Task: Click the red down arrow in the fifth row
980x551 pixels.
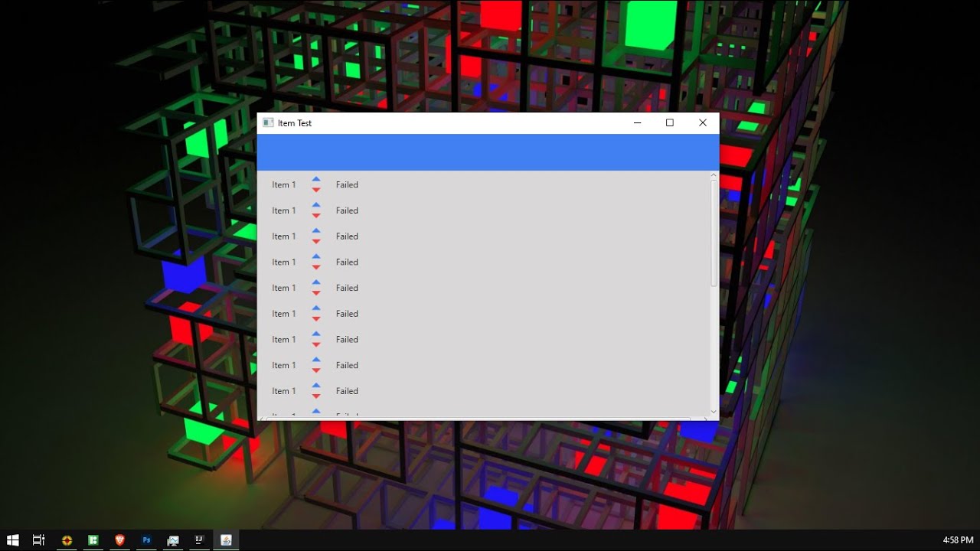Action: pos(316,293)
